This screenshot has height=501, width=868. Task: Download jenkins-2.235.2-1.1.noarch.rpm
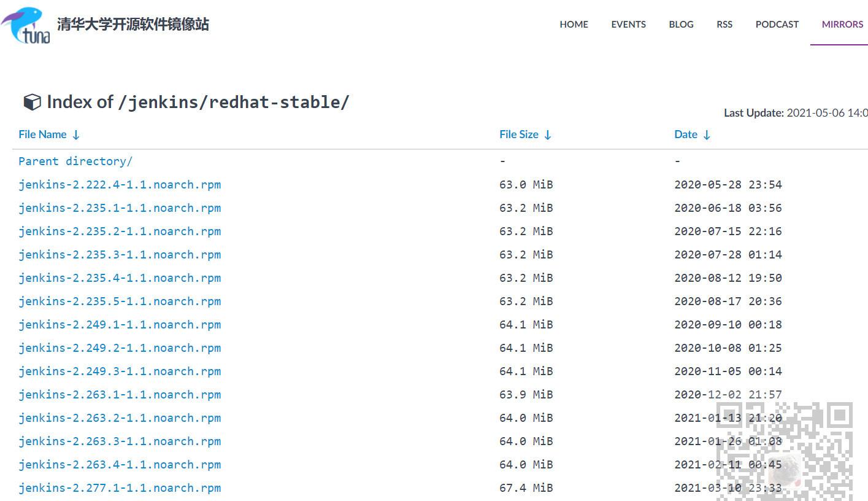[120, 231]
